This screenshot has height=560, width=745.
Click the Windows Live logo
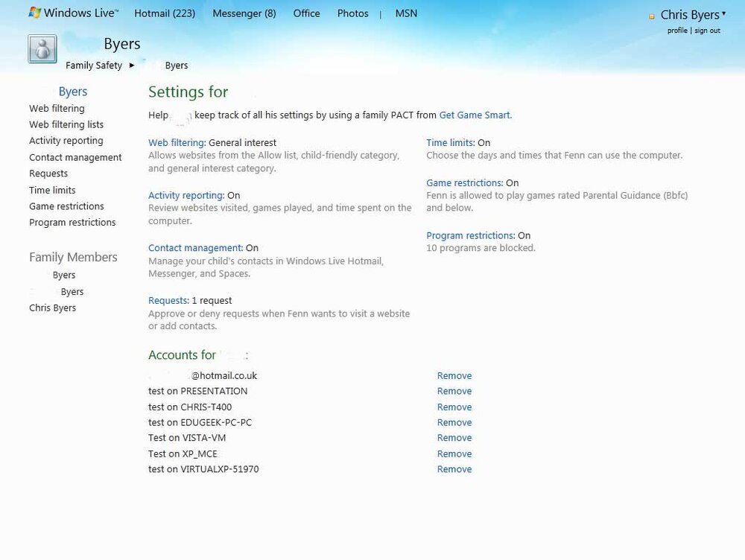coord(74,13)
